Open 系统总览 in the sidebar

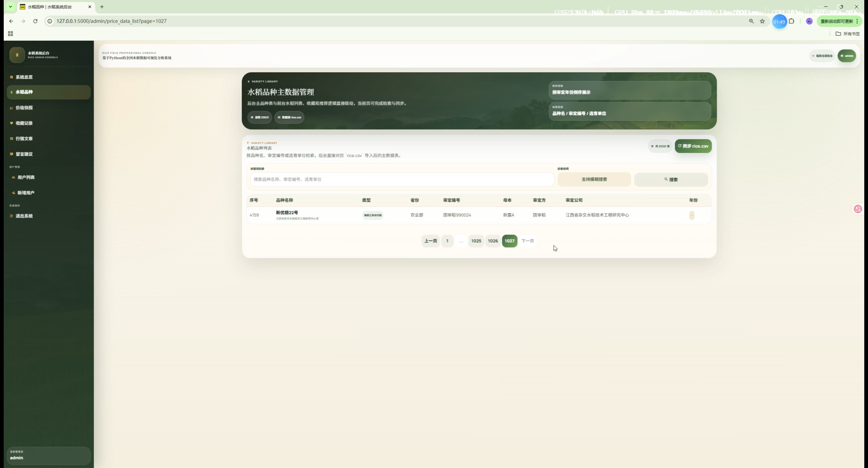pyautogui.click(x=24, y=77)
